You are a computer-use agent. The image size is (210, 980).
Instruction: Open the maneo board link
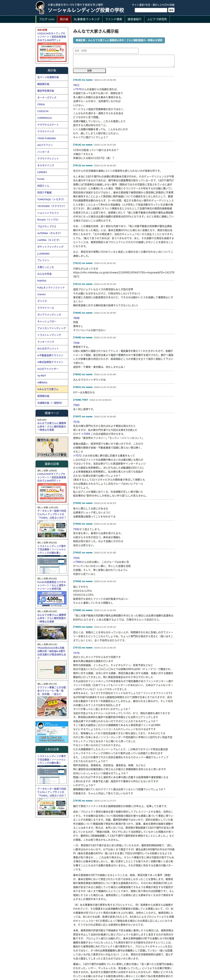tap(52, 294)
